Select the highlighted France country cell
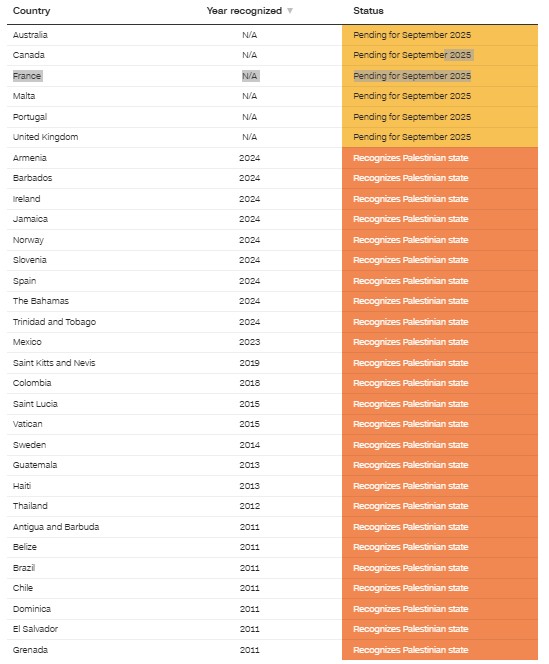Viewport: 549px width, 664px height. tap(27, 76)
